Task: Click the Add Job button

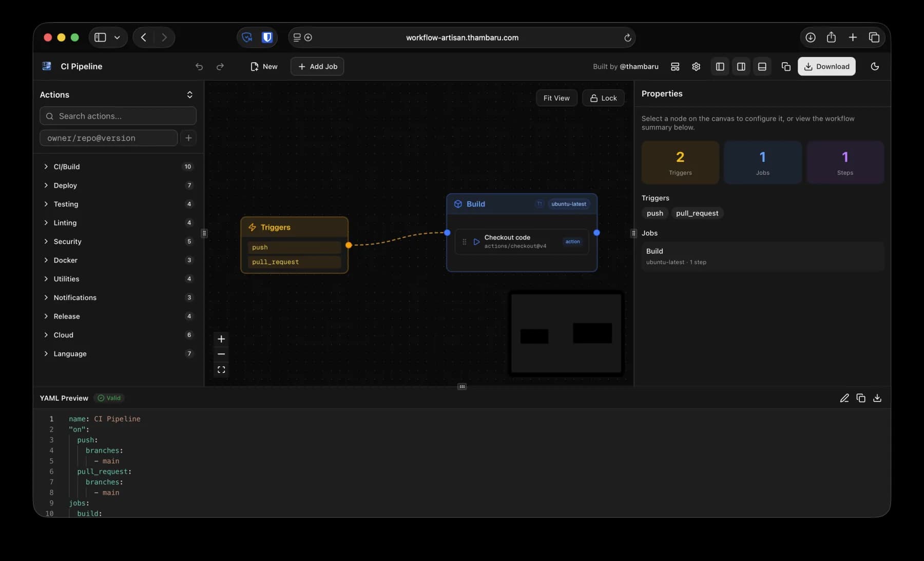Action: tap(317, 67)
